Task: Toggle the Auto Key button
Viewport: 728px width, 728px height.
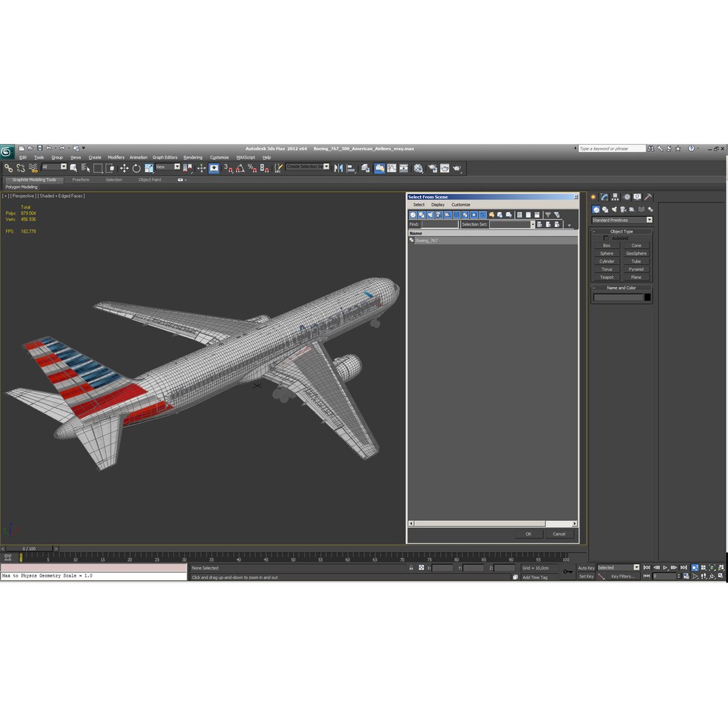Action: [586, 568]
